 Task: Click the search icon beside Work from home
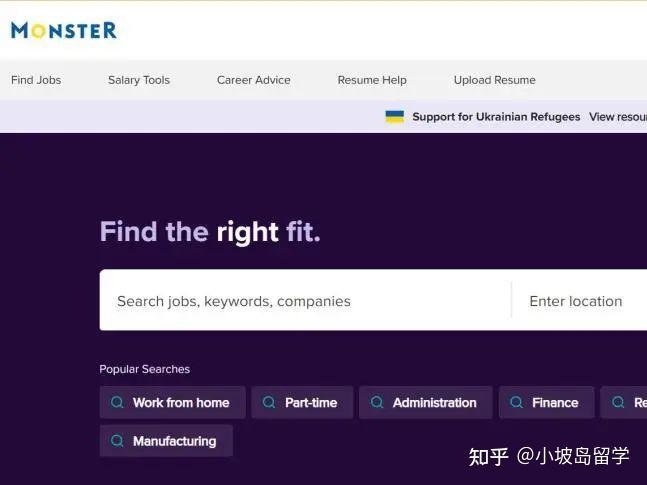click(x=117, y=402)
